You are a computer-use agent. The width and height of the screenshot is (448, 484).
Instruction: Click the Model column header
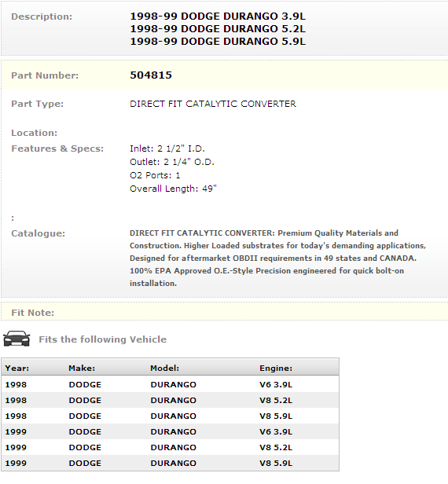164,368
